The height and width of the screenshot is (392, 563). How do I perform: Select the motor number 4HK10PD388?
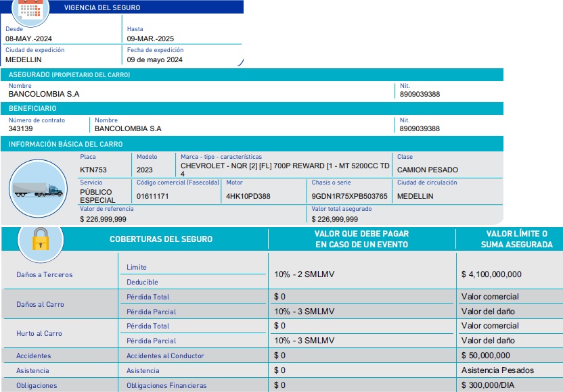tap(248, 196)
